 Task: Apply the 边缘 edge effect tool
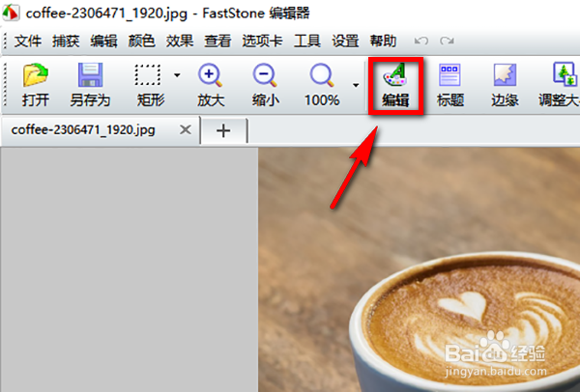(505, 85)
